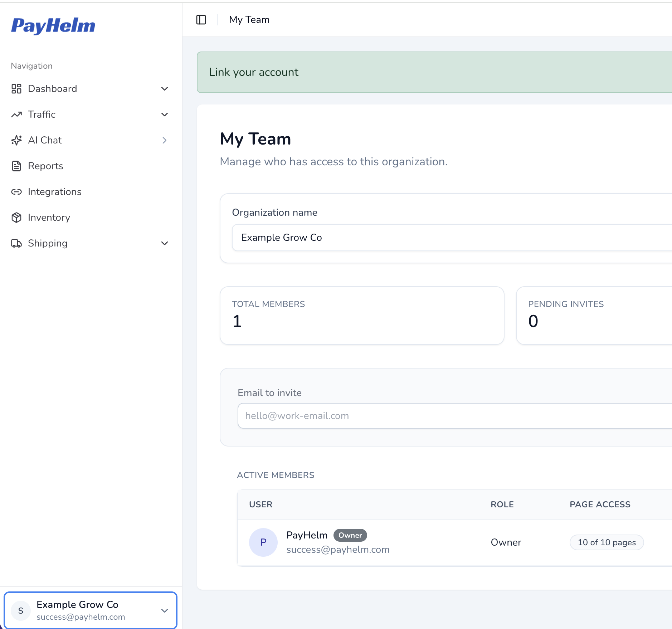672x629 pixels.
Task: Focus the Email to invite field
Action: tap(455, 416)
